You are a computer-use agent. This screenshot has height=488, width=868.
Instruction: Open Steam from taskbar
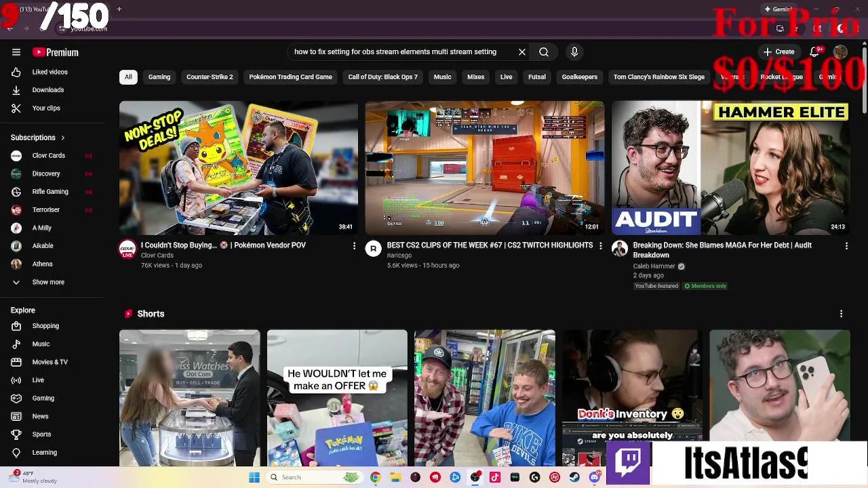(574, 477)
